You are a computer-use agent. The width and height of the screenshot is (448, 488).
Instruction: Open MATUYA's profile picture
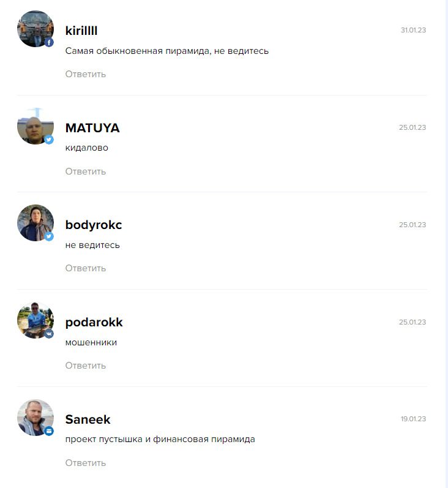coord(35,126)
